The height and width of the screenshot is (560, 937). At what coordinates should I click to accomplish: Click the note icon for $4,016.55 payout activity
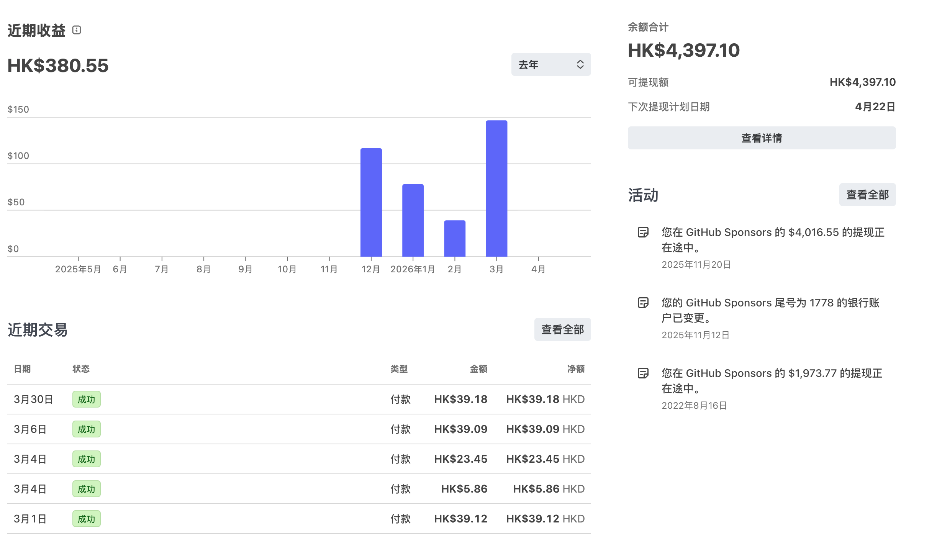click(643, 232)
